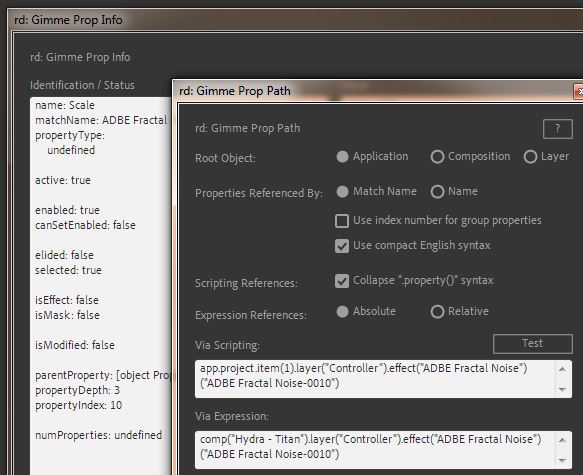This screenshot has width=583, height=475.
Task: Click the Gimme Prop Info window title bar
Action: point(296,20)
